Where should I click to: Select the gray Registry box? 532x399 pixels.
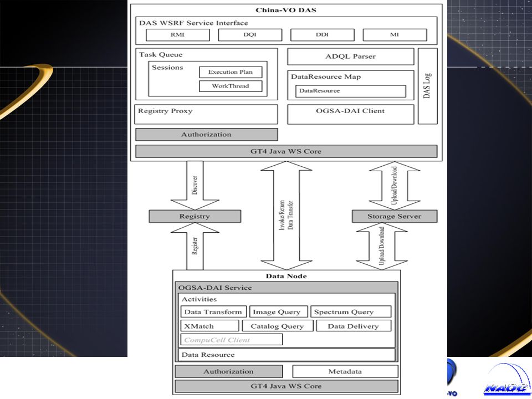[195, 216]
